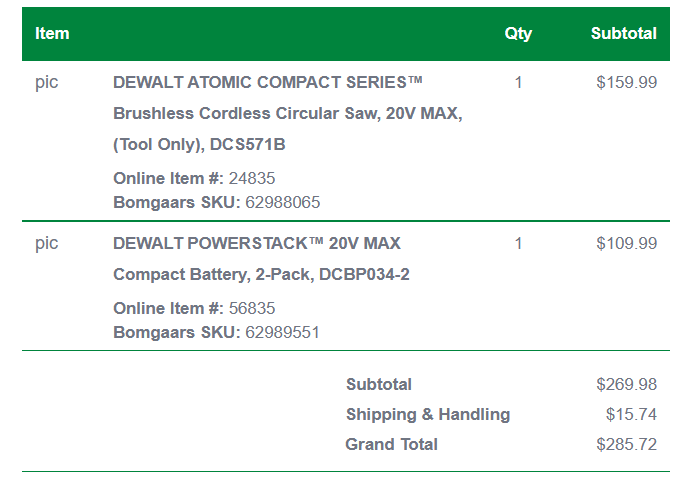This screenshot has width=686, height=493.
Task: Select online item number 24835
Action: point(252,179)
